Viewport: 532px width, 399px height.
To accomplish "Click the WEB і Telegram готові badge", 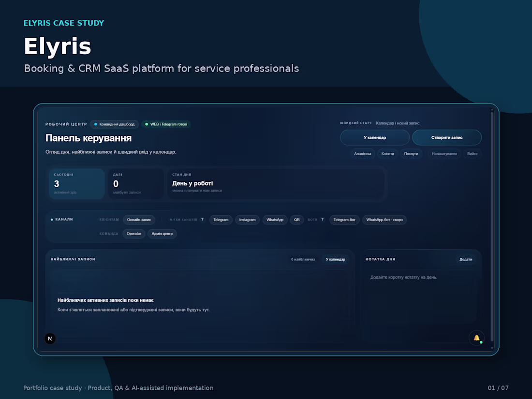I will [166, 124].
